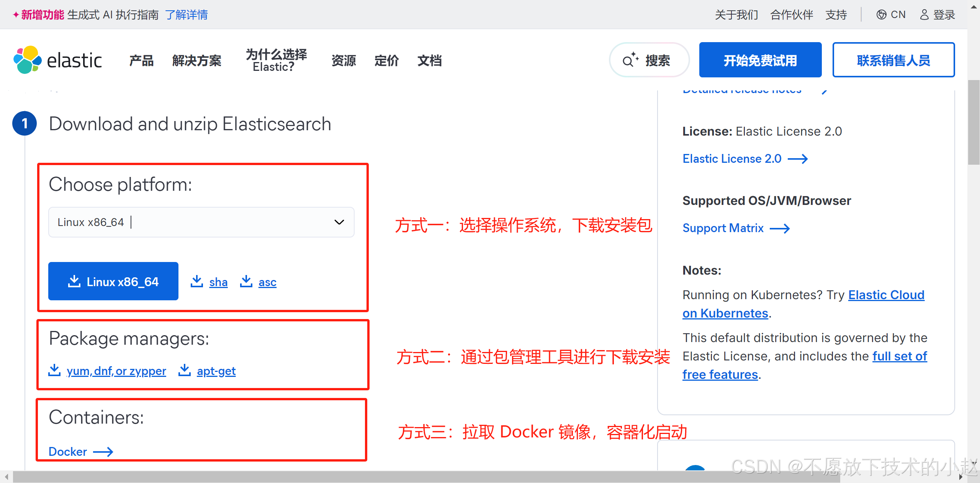Click the apt-get download icon

click(185, 370)
